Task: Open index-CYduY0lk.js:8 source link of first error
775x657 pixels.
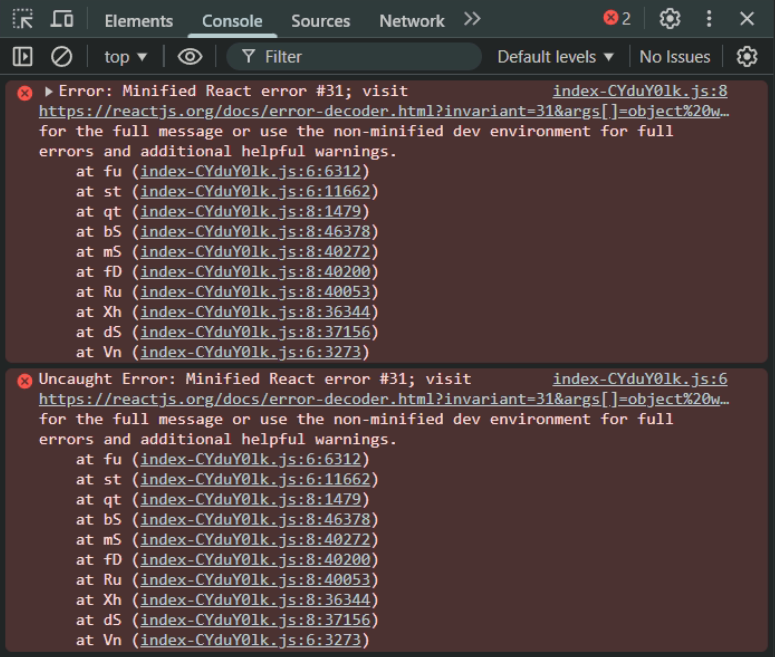Action: point(640,91)
